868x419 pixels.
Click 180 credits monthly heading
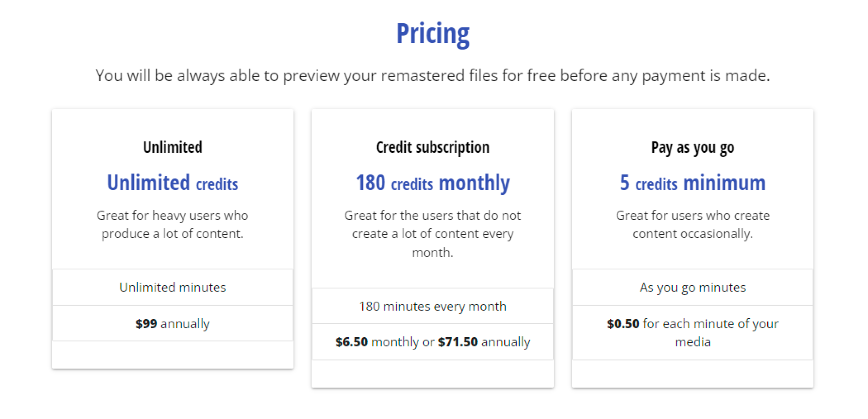433,183
